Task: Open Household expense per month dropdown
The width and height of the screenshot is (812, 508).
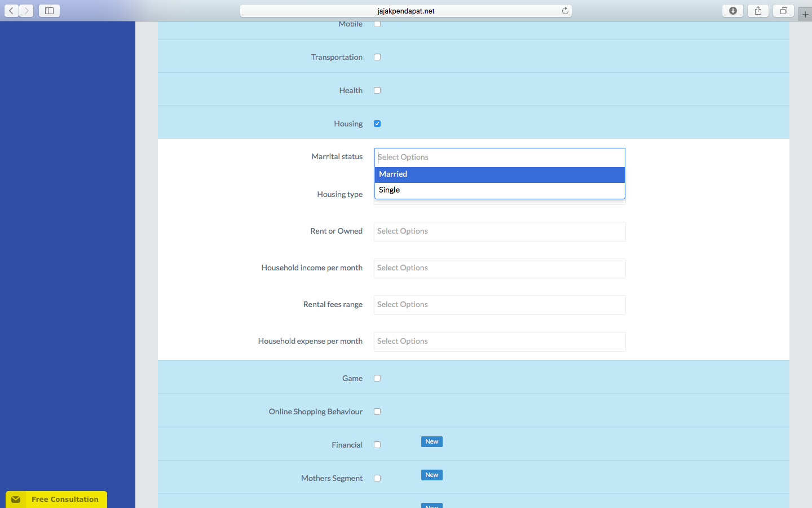Action: tap(500, 341)
